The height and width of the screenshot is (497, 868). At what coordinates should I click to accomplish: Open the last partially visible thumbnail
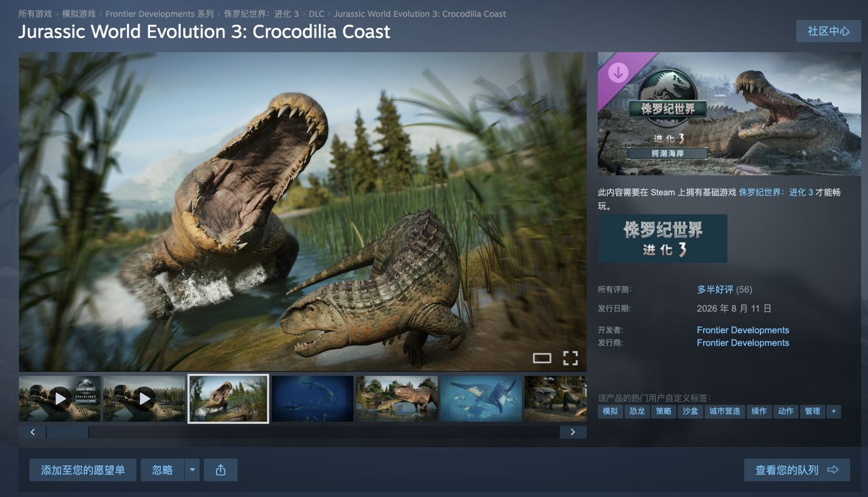point(555,399)
